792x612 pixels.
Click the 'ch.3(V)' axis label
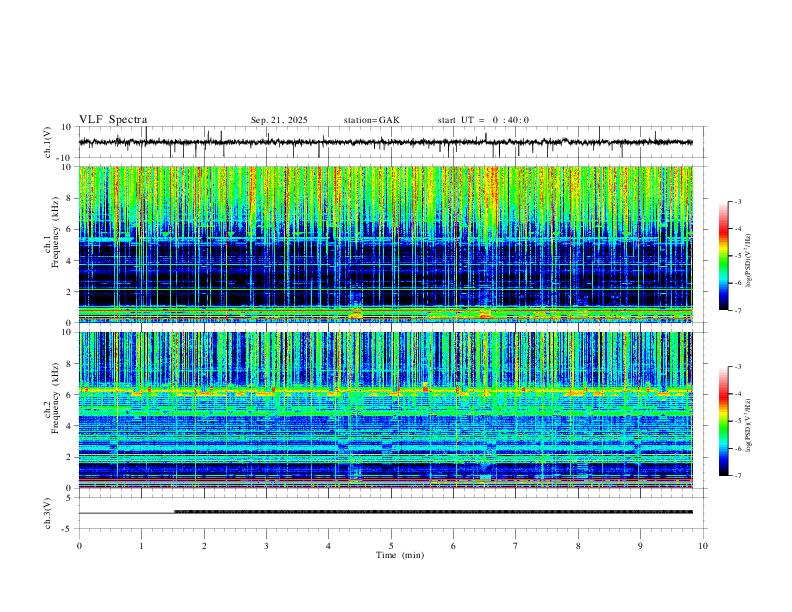click(x=48, y=514)
